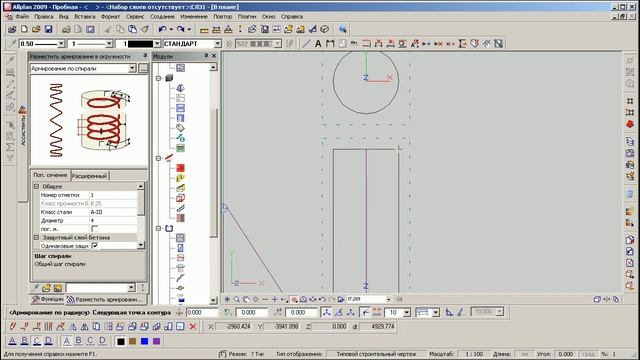This screenshot has width=640, height=360.
Task: Collapse the gray cube node in Модули tree
Action: point(158,78)
